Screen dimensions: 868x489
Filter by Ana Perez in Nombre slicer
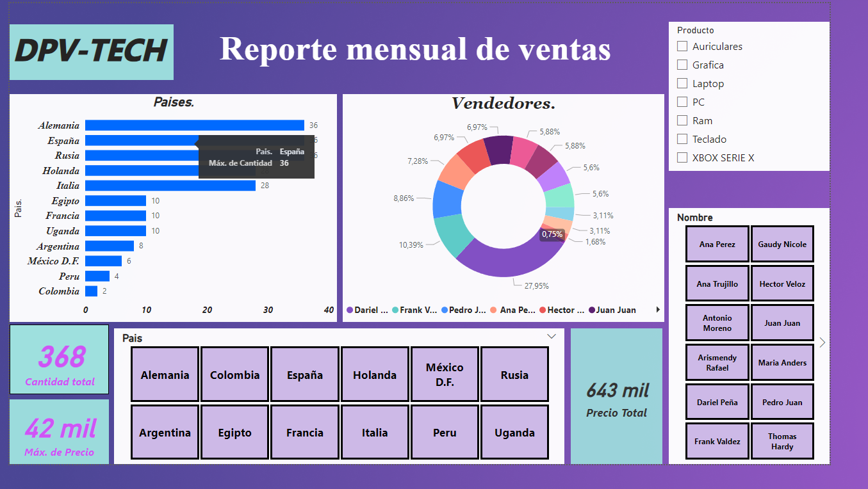(717, 245)
